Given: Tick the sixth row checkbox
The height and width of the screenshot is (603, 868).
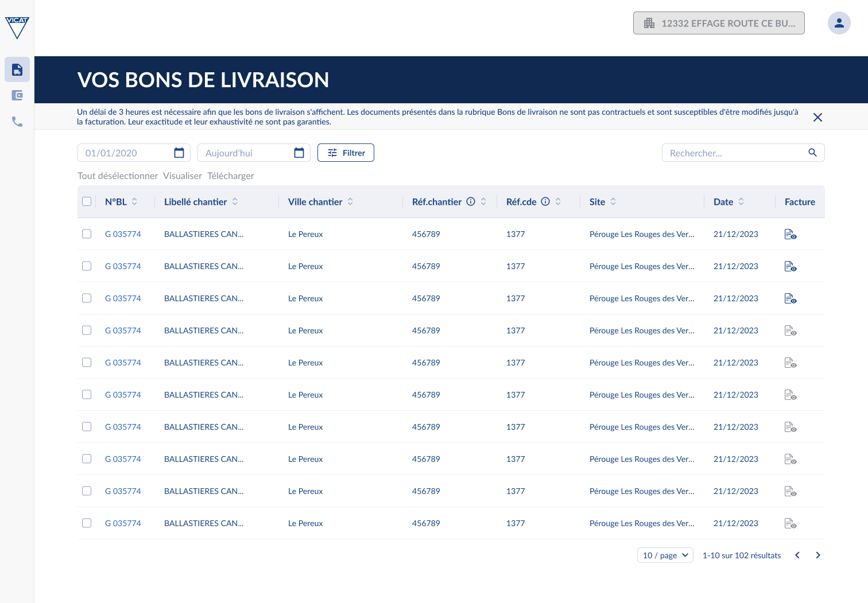Looking at the screenshot, I should (x=87, y=394).
